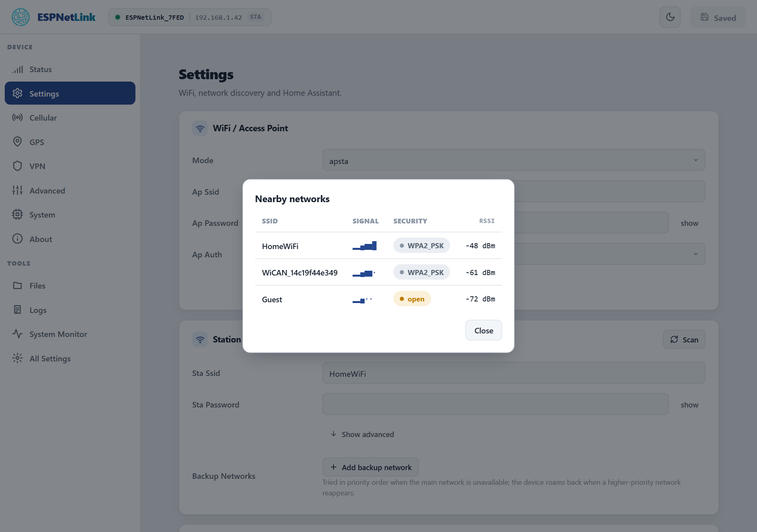Open Settings in the sidebar
This screenshot has width=757, height=532.
point(70,93)
